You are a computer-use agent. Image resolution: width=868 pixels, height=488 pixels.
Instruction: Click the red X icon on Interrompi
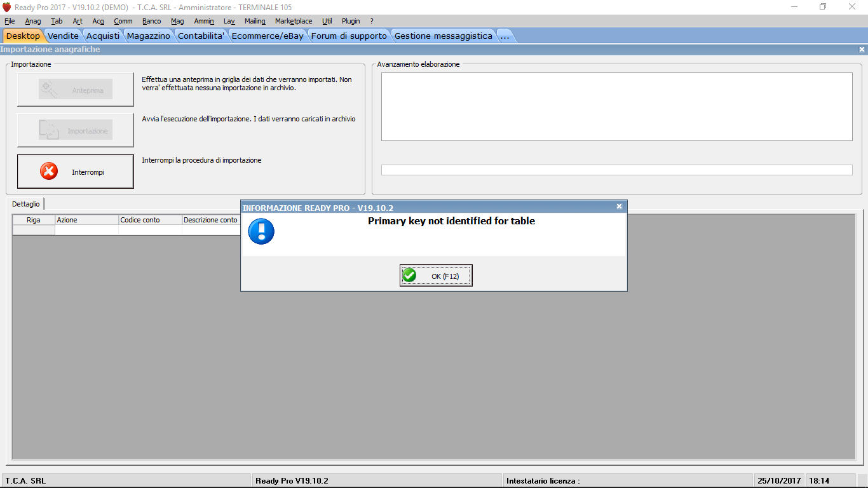pyautogui.click(x=49, y=171)
